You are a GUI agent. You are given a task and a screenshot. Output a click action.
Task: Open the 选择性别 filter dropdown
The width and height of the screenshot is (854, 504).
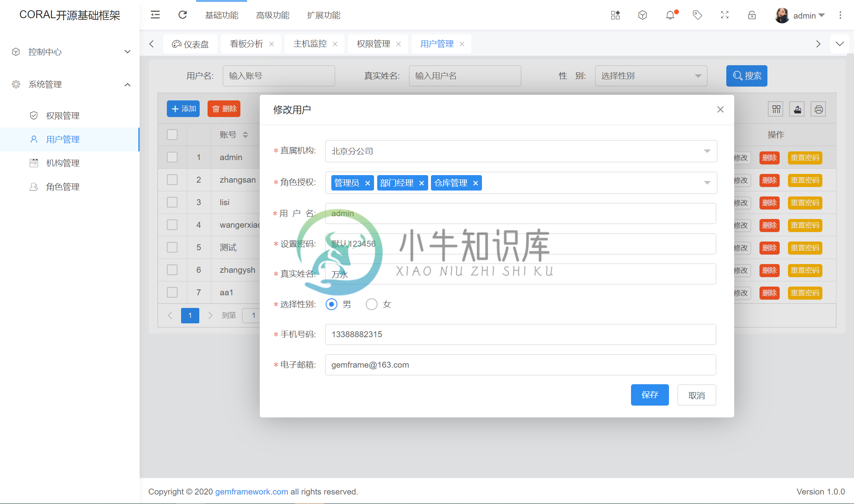(651, 76)
